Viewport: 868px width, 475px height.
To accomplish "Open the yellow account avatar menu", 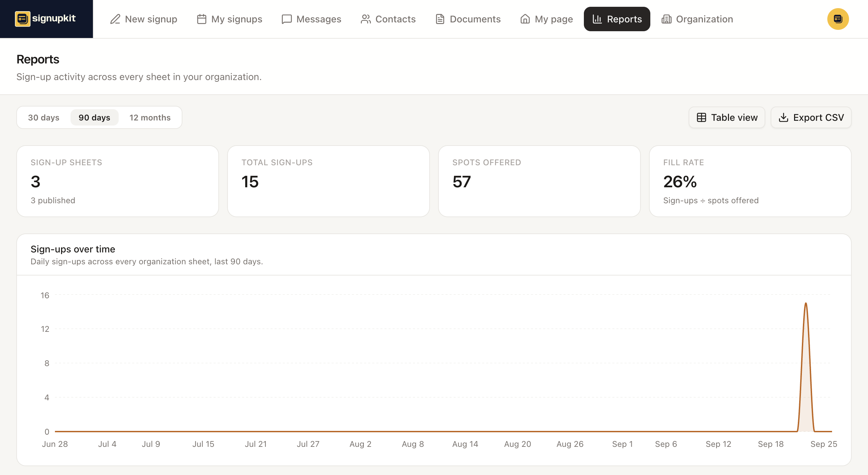I will coord(838,19).
